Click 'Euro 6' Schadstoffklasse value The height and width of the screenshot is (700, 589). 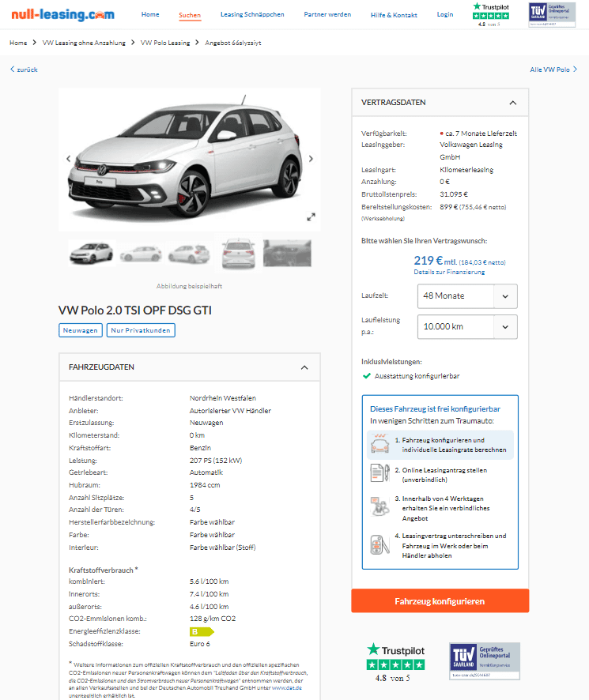click(200, 644)
